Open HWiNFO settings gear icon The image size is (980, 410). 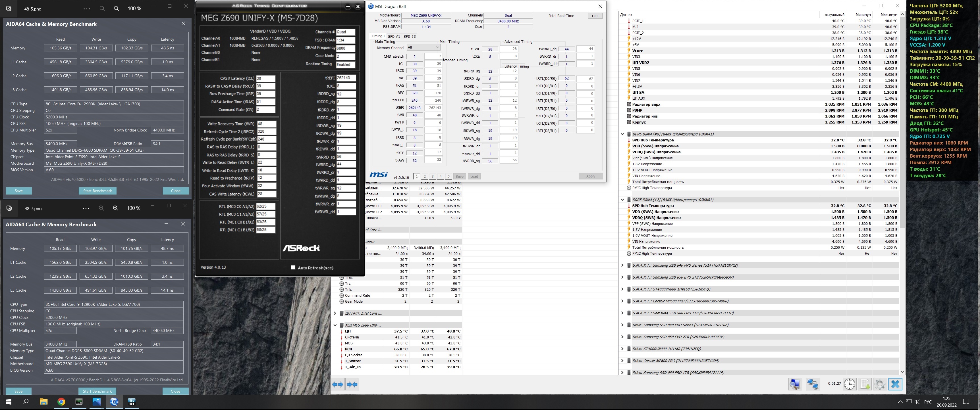coord(880,384)
